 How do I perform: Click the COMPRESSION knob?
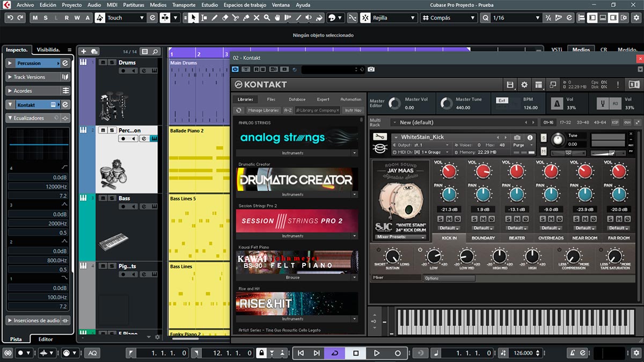[573, 256]
